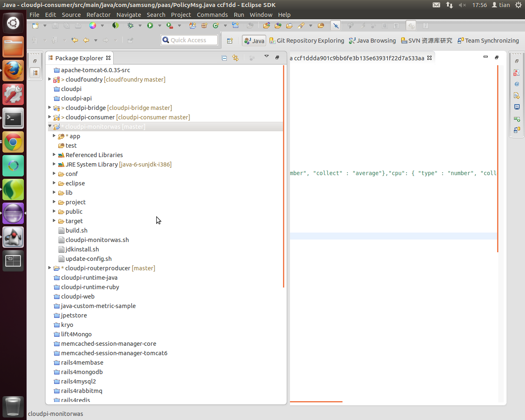525x420 pixels.
Task: Switch to the Java perspective
Action: click(254, 41)
